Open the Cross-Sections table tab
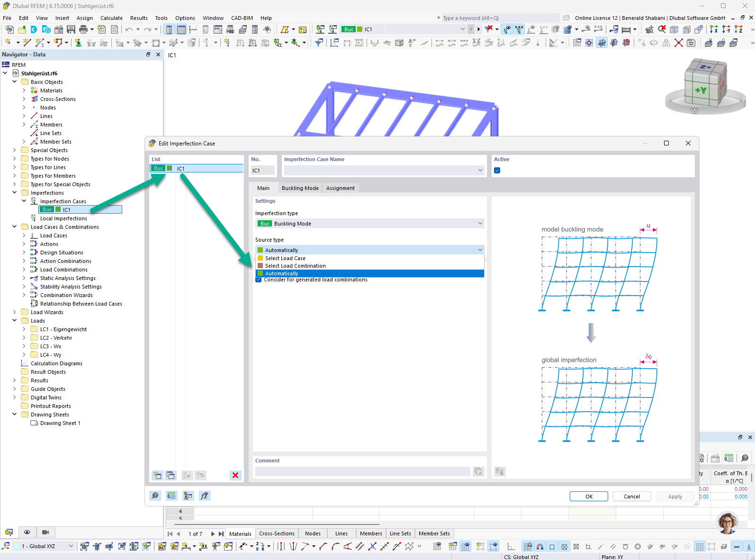Viewport: 755px width, 560px height. 277,533
